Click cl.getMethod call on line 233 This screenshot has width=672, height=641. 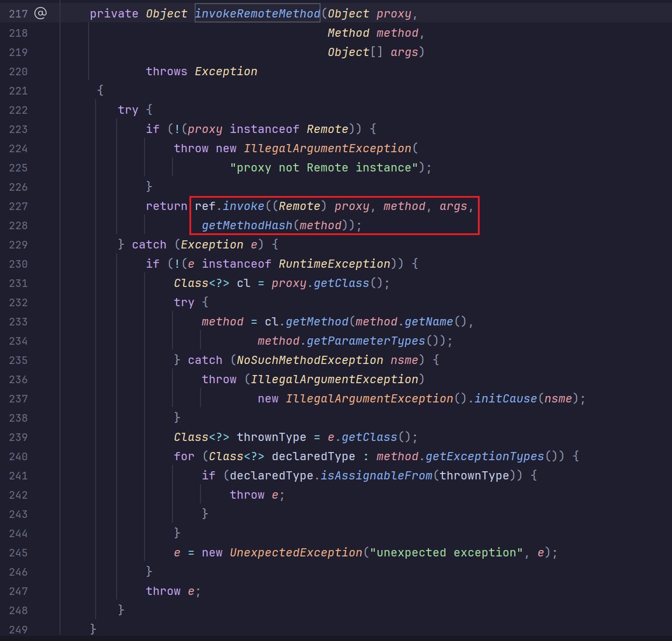coord(307,321)
